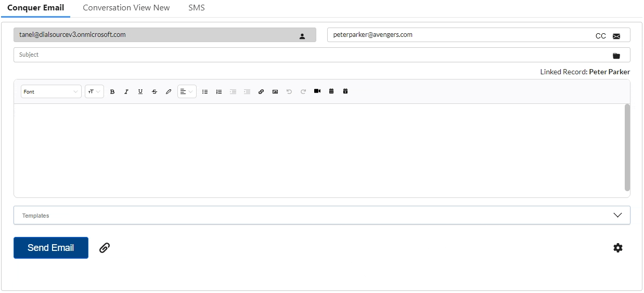
Task: Switch to the Conversation View New tab
Action: [126, 8]
